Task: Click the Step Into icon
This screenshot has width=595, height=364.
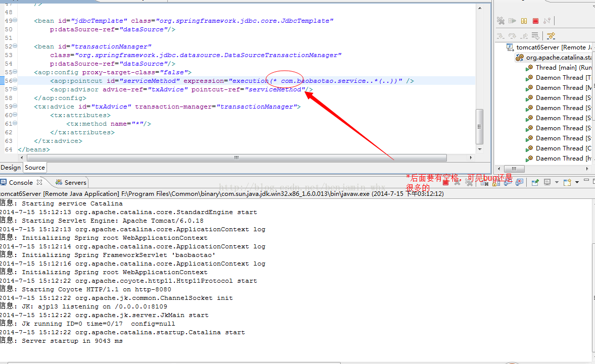Action: tap(501, 36)
